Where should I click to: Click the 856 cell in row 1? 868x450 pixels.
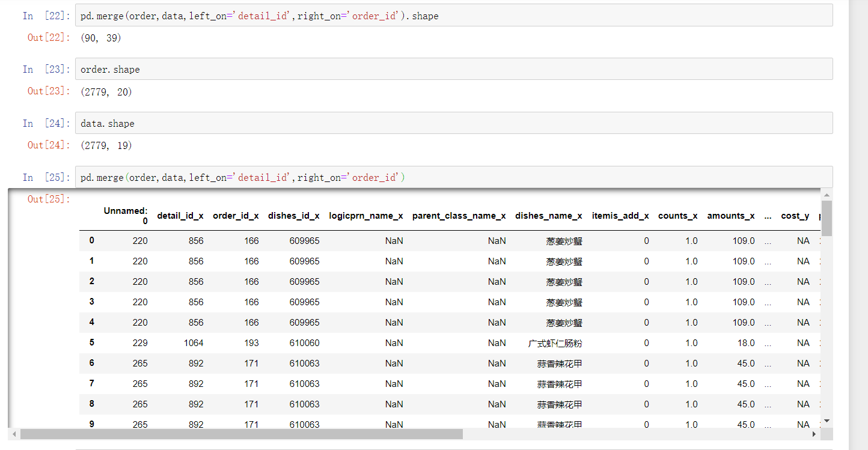coord(196,261)
